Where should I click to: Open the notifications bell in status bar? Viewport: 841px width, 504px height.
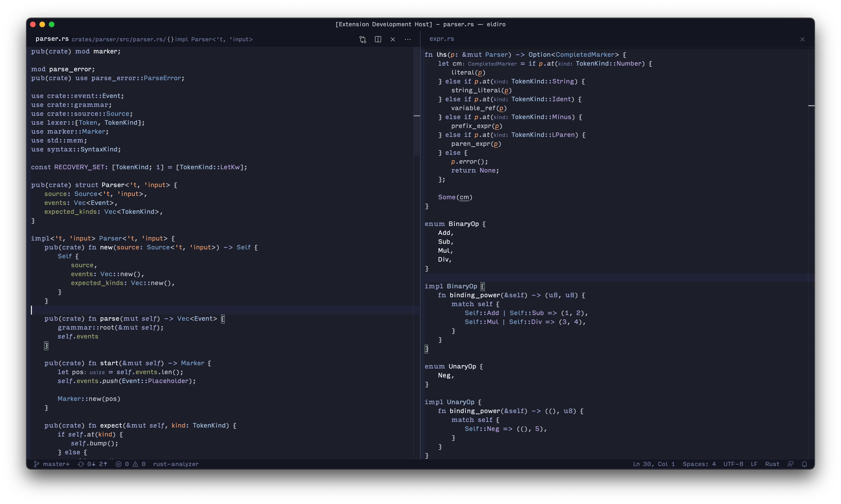tap(804, 464)
